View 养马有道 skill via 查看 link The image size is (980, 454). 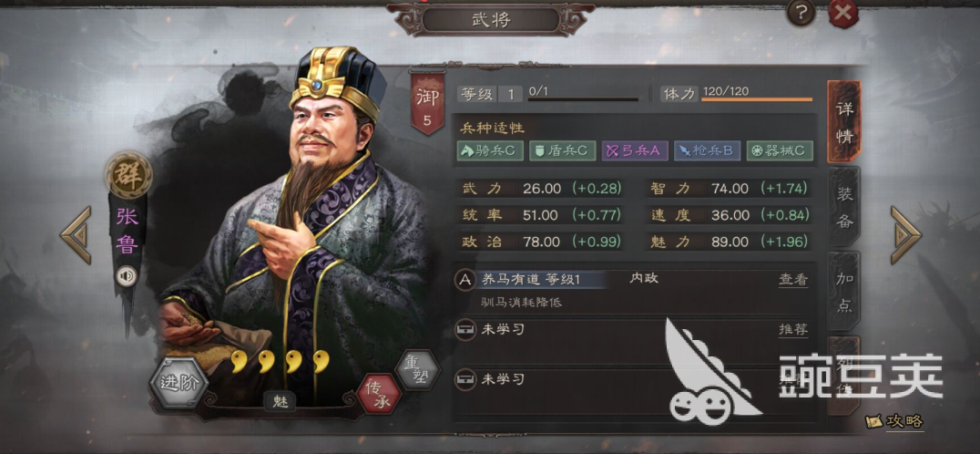(793, 280)
